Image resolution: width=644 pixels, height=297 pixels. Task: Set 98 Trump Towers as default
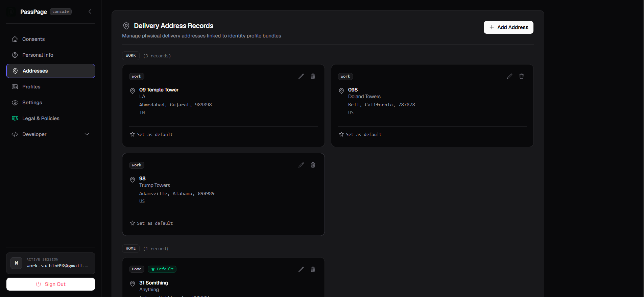(x=151, y=223)
